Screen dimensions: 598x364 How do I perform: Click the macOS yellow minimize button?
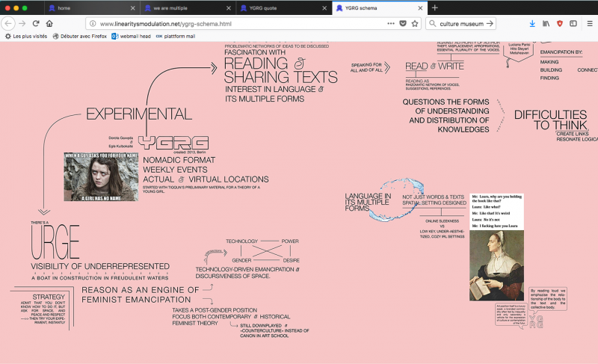pos(16,8)
